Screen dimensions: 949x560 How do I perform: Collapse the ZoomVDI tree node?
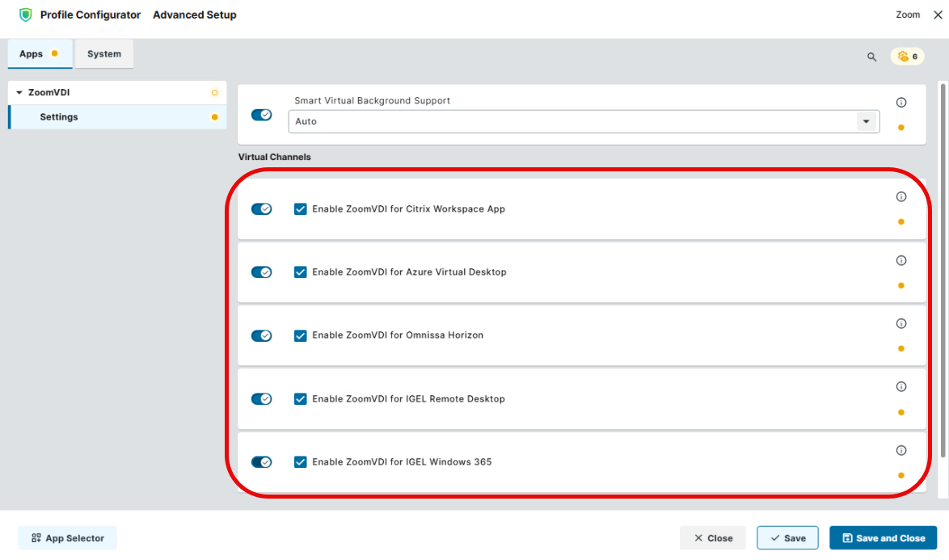[x=19, y=93]
